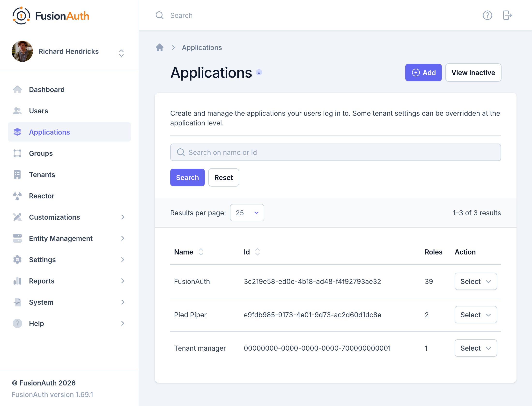Click the Entity Management server icon

coord(17,238)
